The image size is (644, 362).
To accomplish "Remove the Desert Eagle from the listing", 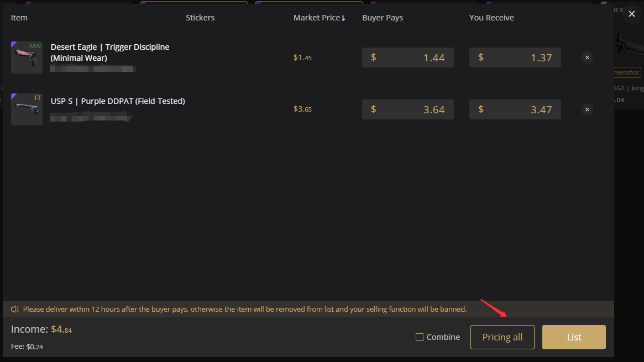I will [x=587, y=57].
